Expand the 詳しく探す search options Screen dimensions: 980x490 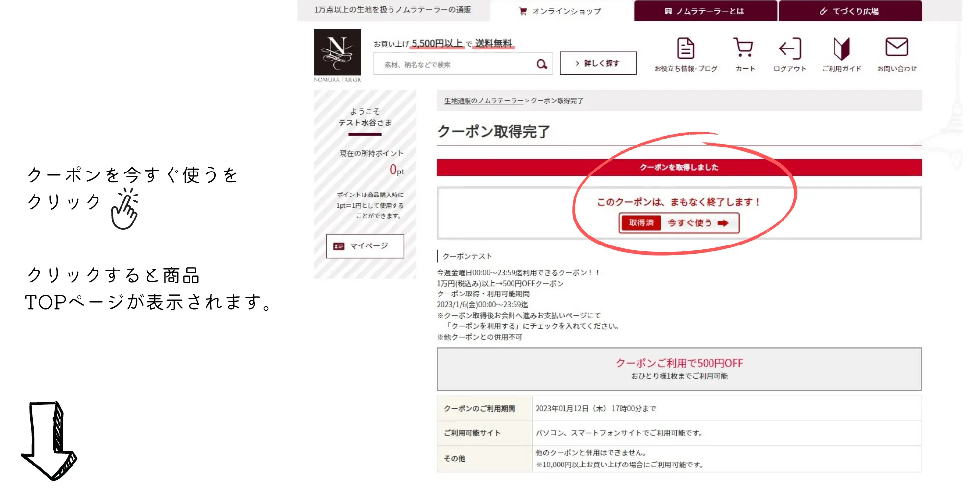pos(598,63)
